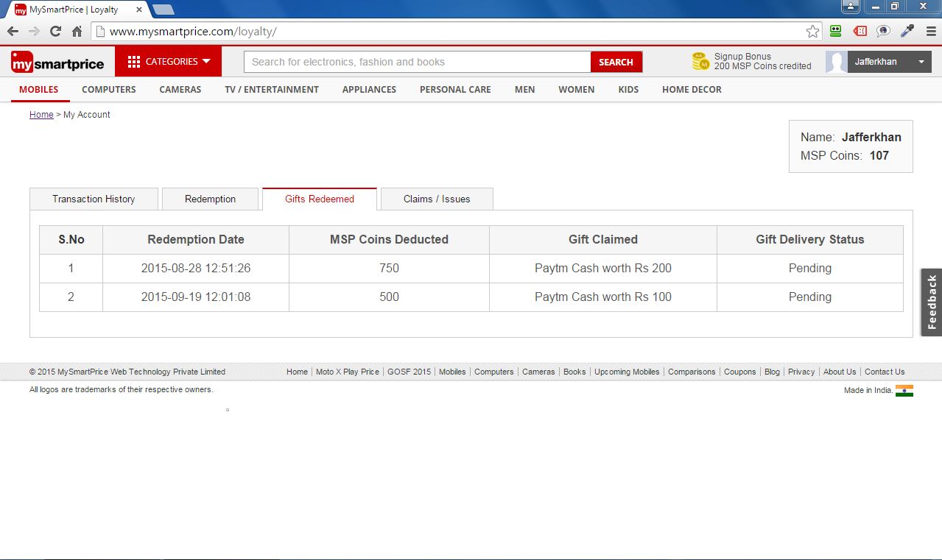Open the WOMEN menu
The image size is (942, 560).
coord(577,89)
